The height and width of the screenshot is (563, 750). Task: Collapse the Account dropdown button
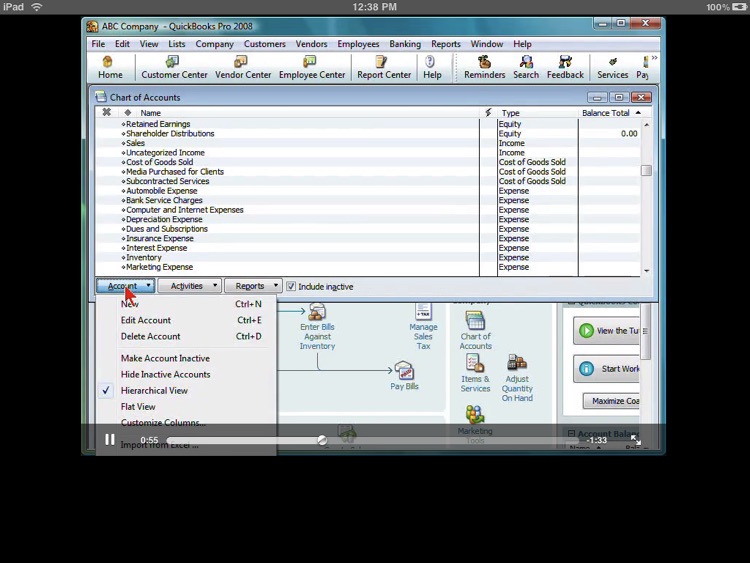[125, 286]
